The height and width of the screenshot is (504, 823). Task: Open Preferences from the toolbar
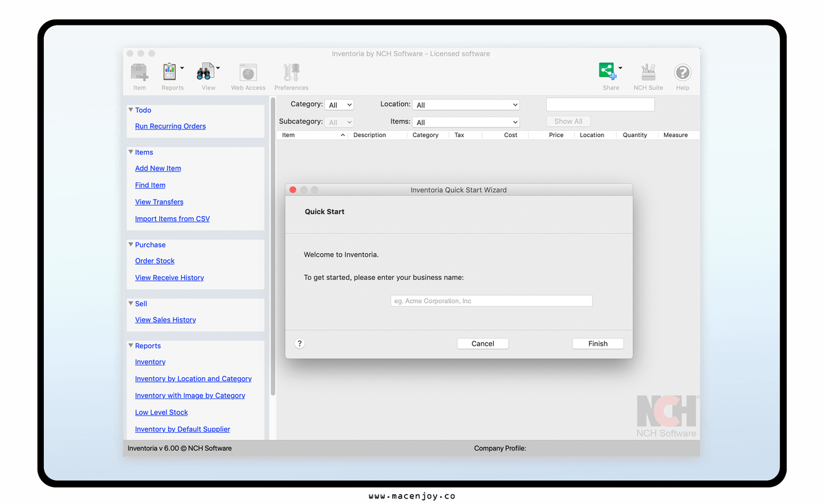(291, 72)
